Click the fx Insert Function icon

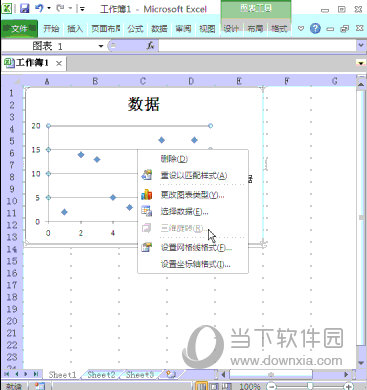pyautogui.click(x=150, y=46)
